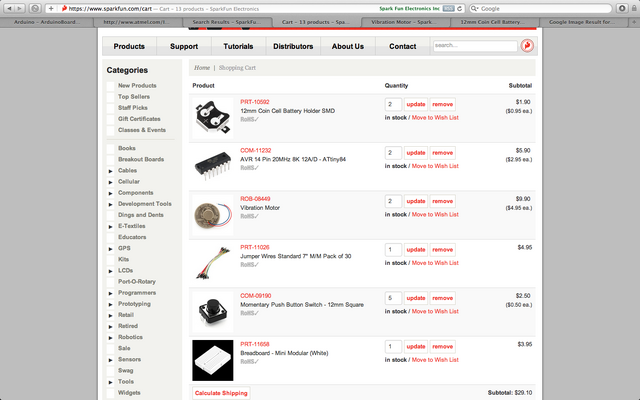640x400 pixels.
Task: Click the RSS badge in address bar
Action: [448, 9]
